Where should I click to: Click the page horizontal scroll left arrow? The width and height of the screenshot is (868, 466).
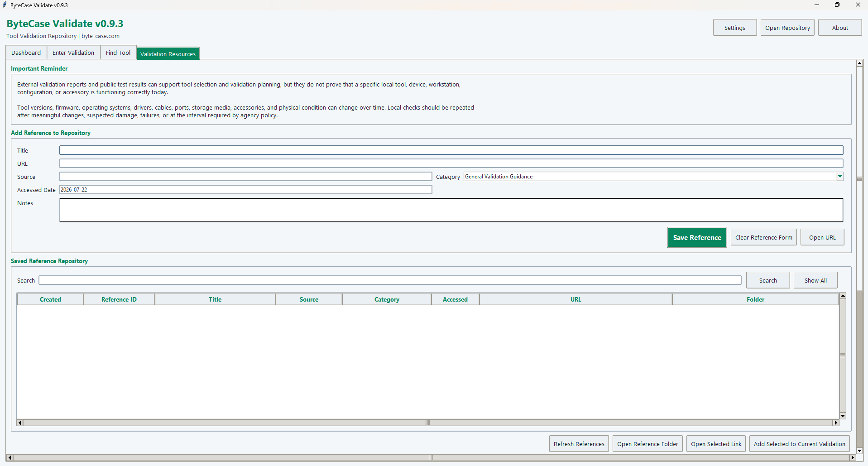[x=10, y=457]
